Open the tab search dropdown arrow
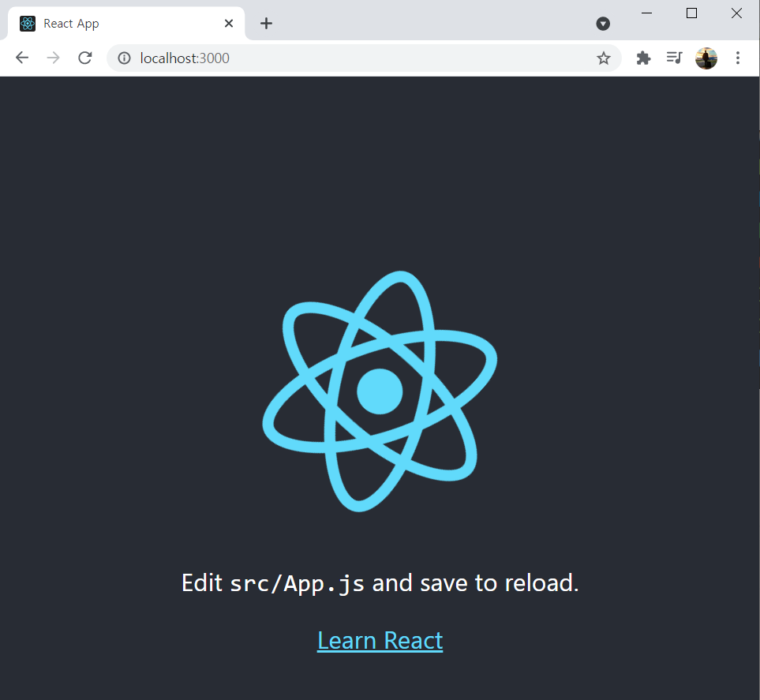 point(603,23)
